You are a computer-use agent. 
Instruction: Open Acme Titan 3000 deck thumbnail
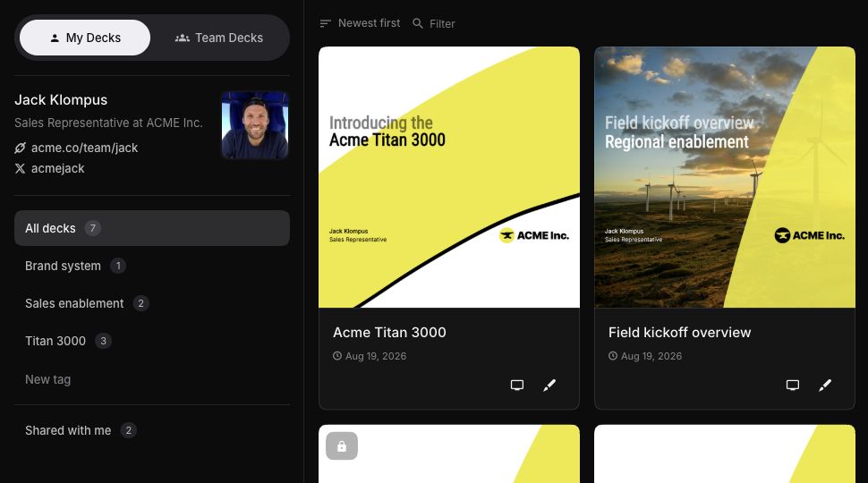[x=449, y=177]
